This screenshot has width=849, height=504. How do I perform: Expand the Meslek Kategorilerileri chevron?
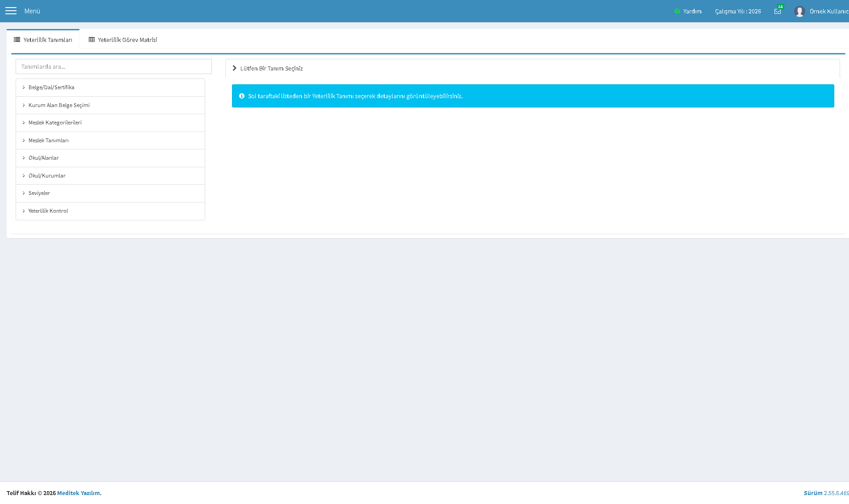coord(24,123)
